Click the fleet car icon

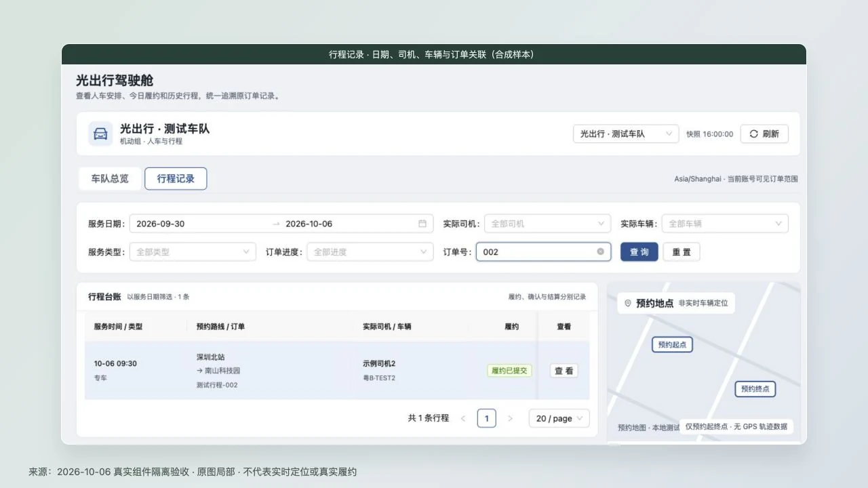(x=100, y=134)
